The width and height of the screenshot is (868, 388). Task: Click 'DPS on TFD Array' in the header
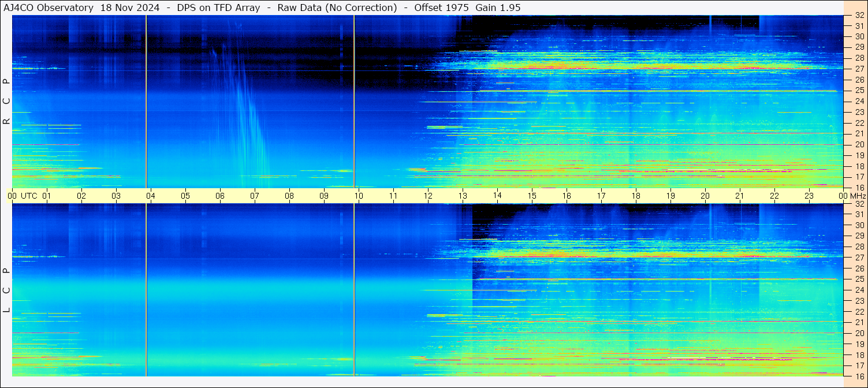pyautogui.click(x=218, y=8)
